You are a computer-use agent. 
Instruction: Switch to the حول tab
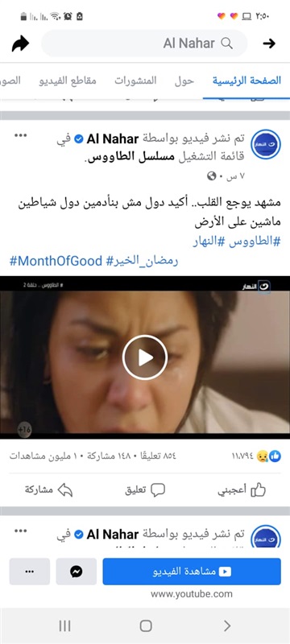184,80
